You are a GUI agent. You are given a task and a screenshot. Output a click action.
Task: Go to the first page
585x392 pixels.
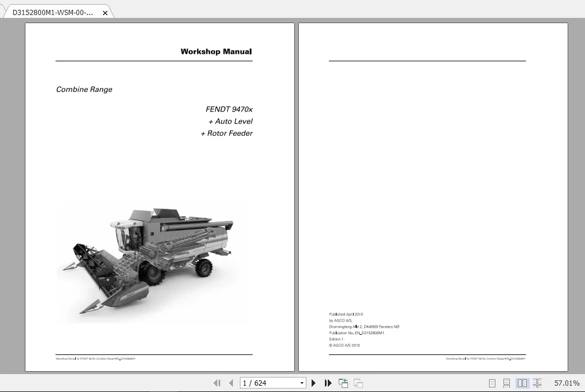[217, 383]
